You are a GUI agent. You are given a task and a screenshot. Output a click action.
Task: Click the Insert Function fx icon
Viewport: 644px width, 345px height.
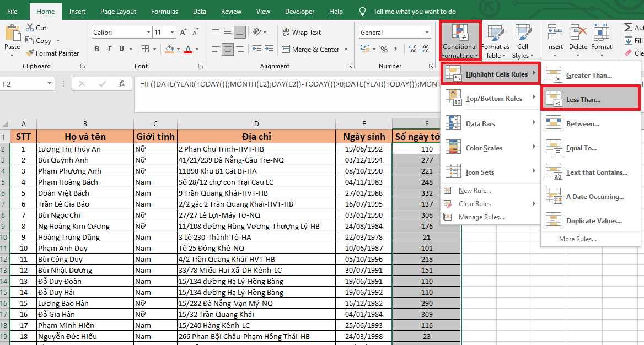pyautogui.click(x=122, y=84)
